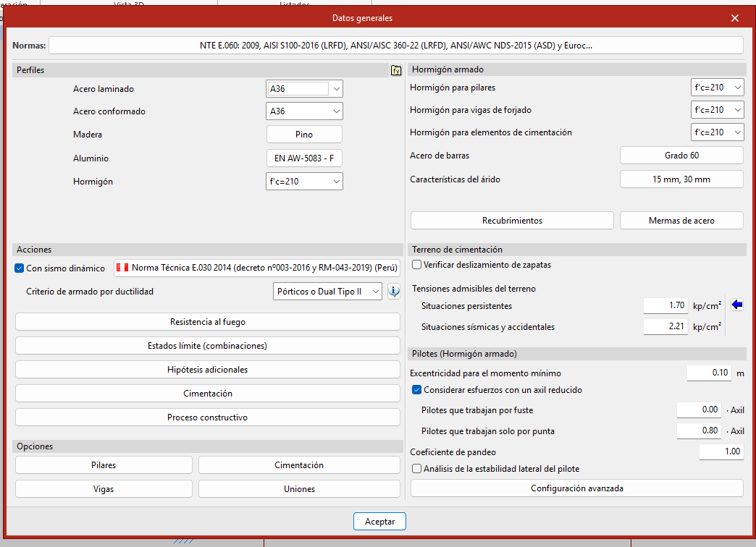756x547 pixels.
Task: Click the Situaciones persistentes value field
Action: tap(665, 306)
